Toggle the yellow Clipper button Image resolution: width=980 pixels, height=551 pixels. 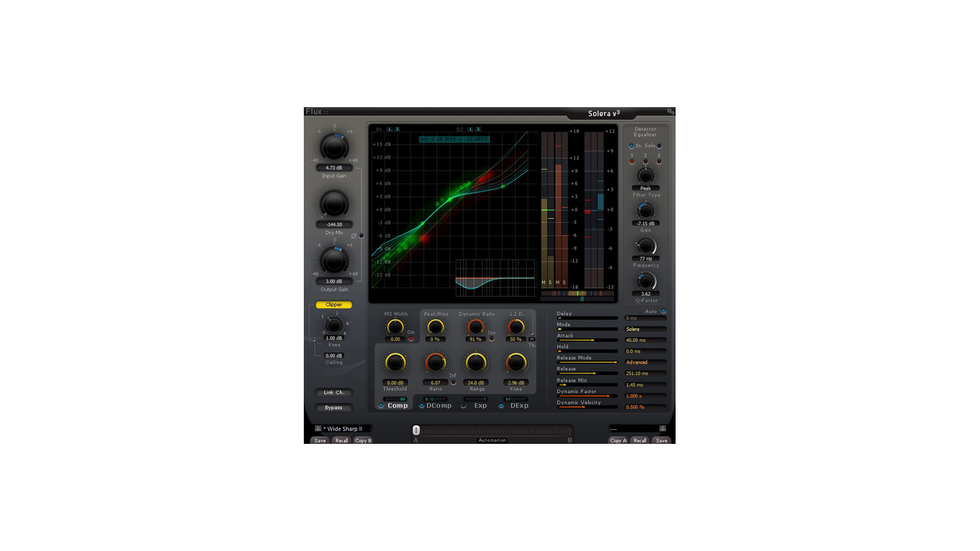point(334,304)
